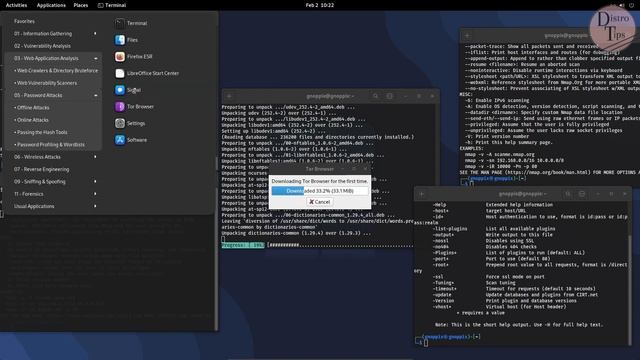Open volume control in top bar
Viewport: 640px width, 360px height.
click(x=622, y=5)
